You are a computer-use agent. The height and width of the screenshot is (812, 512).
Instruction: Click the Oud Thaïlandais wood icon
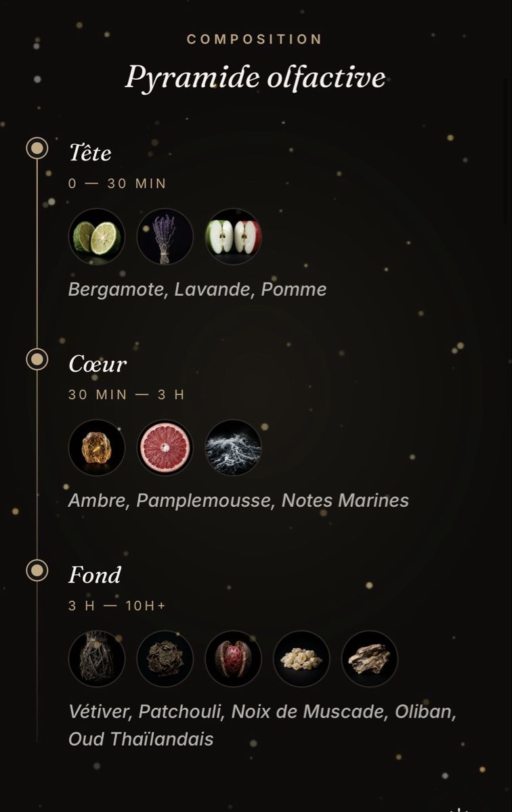pyautogui.click(x=370, y=659)
